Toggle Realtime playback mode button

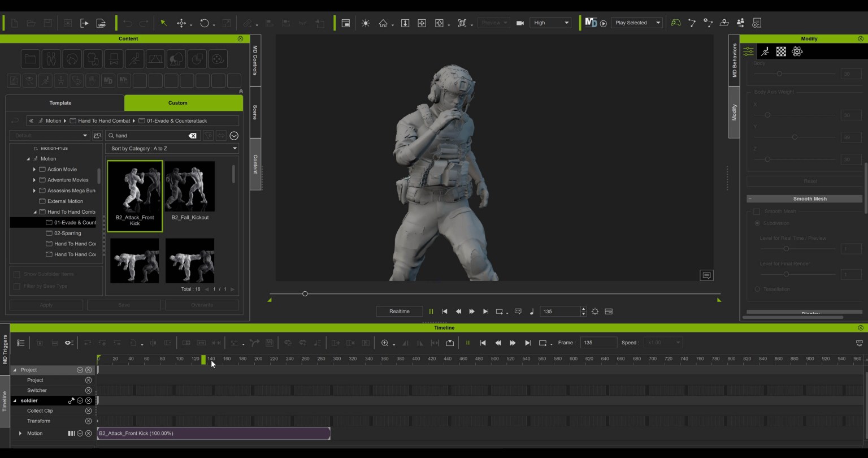400,312
